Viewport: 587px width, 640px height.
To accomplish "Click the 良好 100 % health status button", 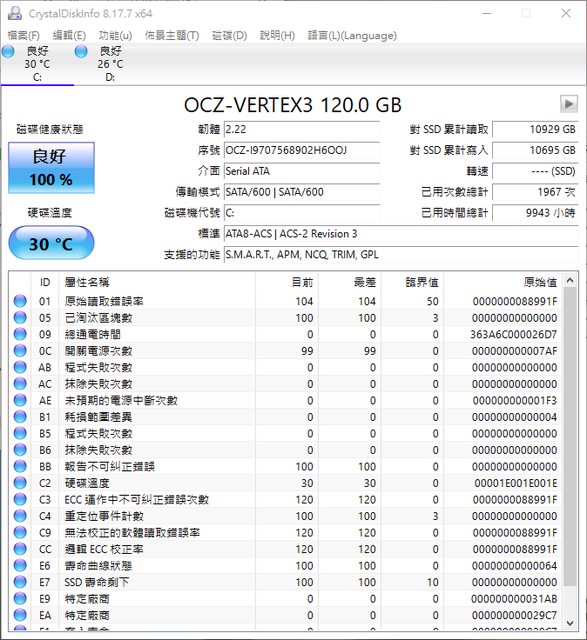I will tap(51, 168).
